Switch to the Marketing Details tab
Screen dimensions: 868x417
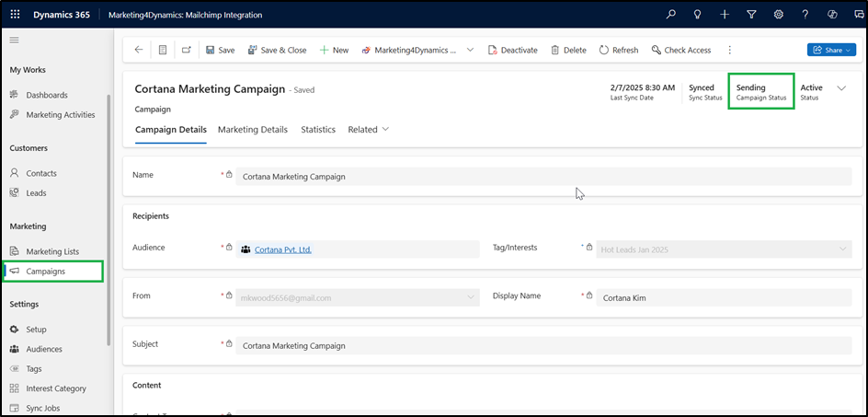253,130
